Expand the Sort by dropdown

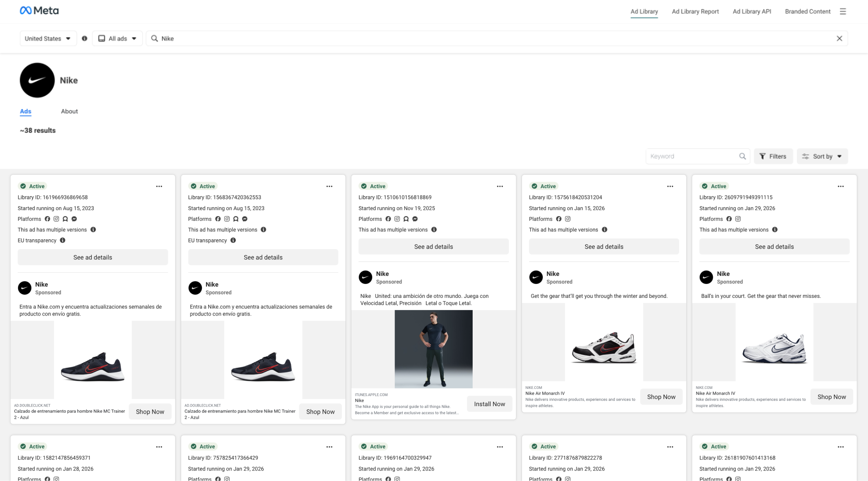pos(822,156)
